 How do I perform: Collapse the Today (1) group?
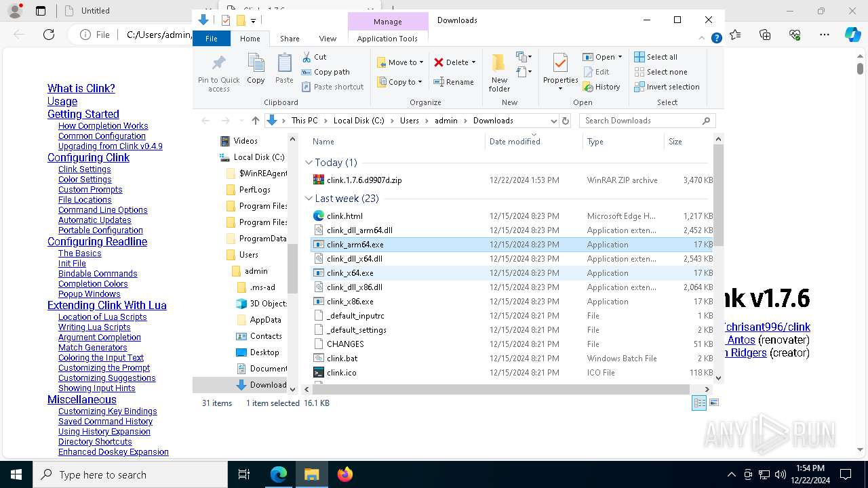pos(309,163)
